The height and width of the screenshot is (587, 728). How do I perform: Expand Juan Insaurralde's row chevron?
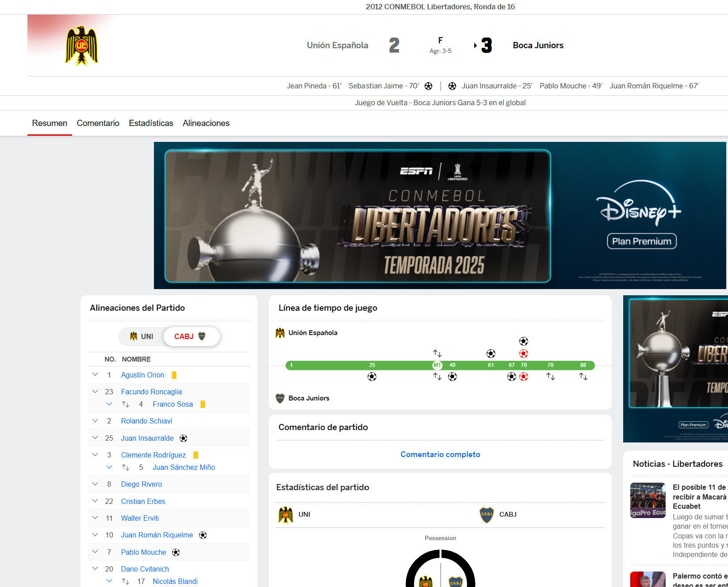tap(95, 438)
